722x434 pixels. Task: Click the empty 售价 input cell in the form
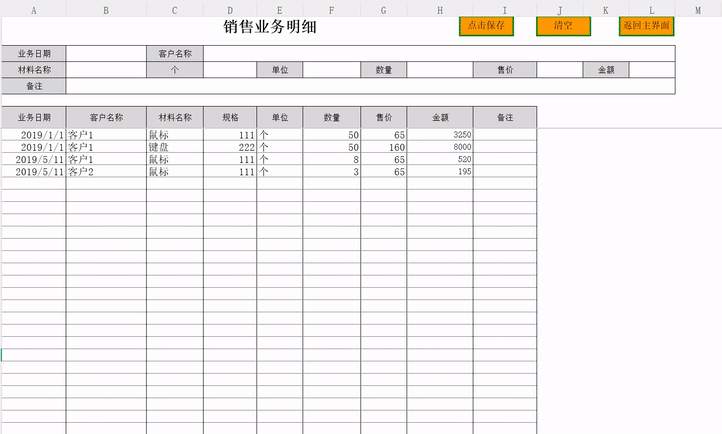coord(558,70)
